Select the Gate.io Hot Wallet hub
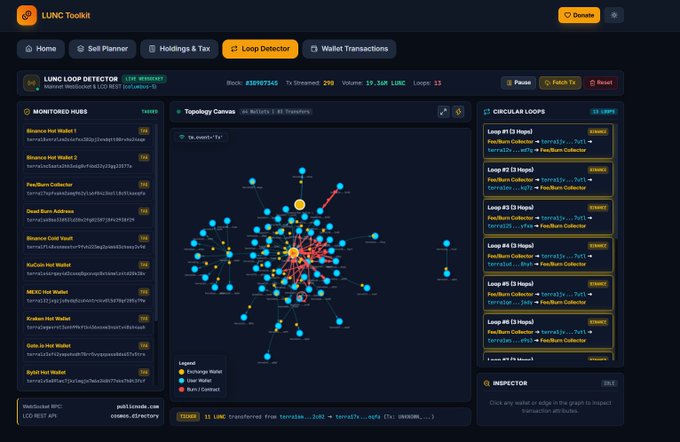Screen dimensions: 680x442 [87, 350]
